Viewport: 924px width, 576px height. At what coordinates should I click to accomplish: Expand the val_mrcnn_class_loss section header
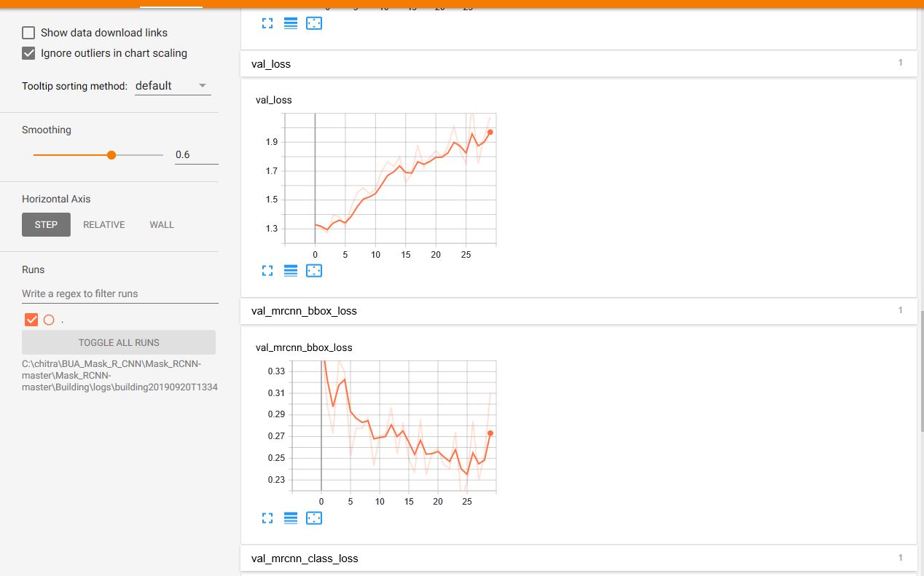(x=579, y=559)
